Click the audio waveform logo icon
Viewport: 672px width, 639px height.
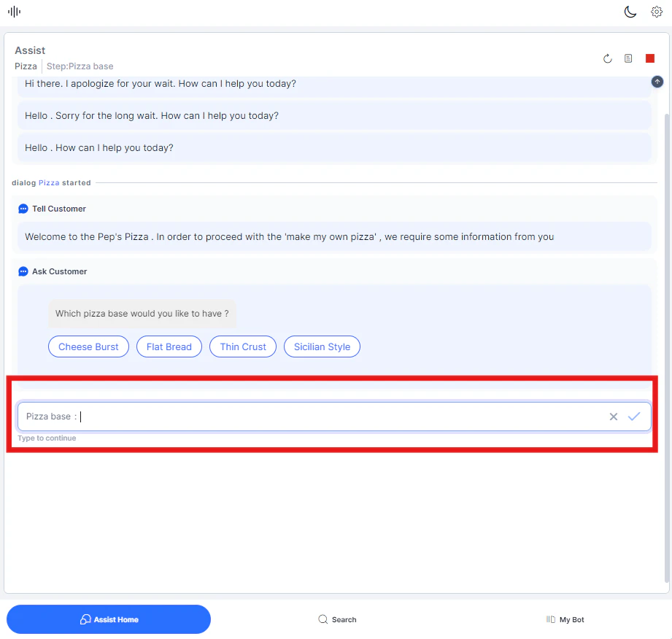tap(14, 12)
